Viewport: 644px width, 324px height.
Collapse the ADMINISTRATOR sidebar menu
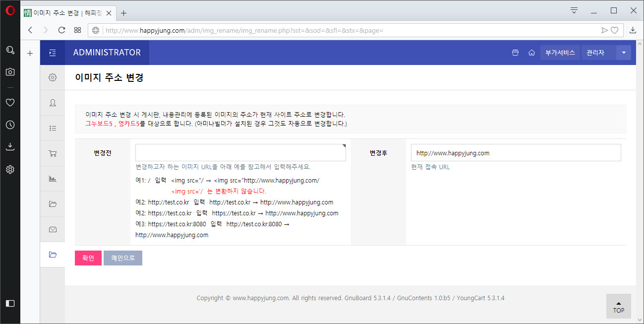53,52
